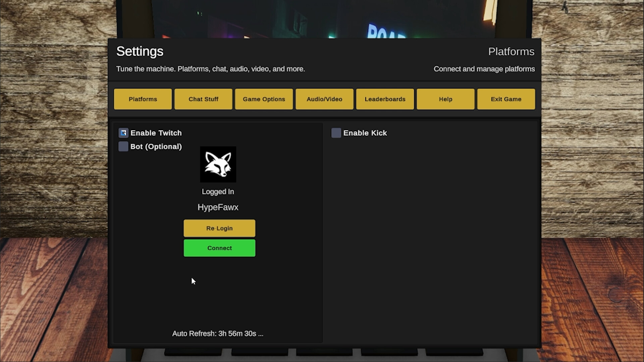Click the HypeFawx username text
Image resolution: width=644 pixels, height=362 pixels.
218,207
